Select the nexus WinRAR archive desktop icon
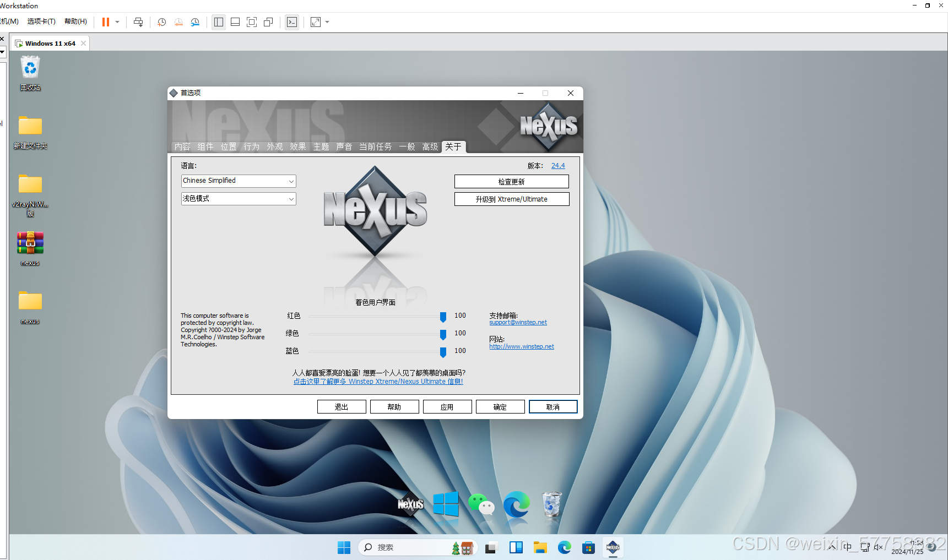This screenshot has height=560, width=948. [30, 249]
